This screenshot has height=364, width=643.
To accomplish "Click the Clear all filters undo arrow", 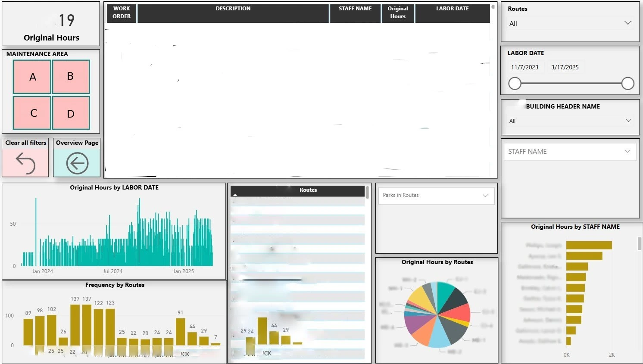I will click(25, 163).
